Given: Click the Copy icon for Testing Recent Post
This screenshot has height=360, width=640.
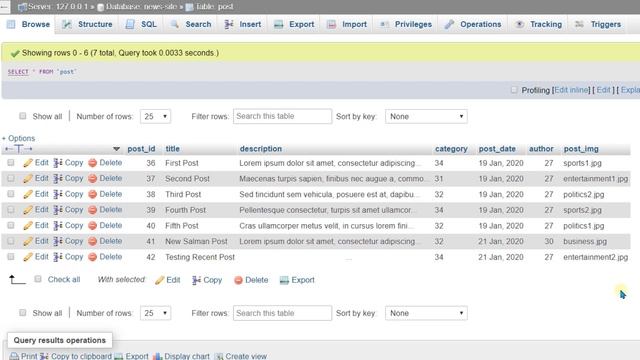Looking at the screenshot, I should [x=58, y=257].
